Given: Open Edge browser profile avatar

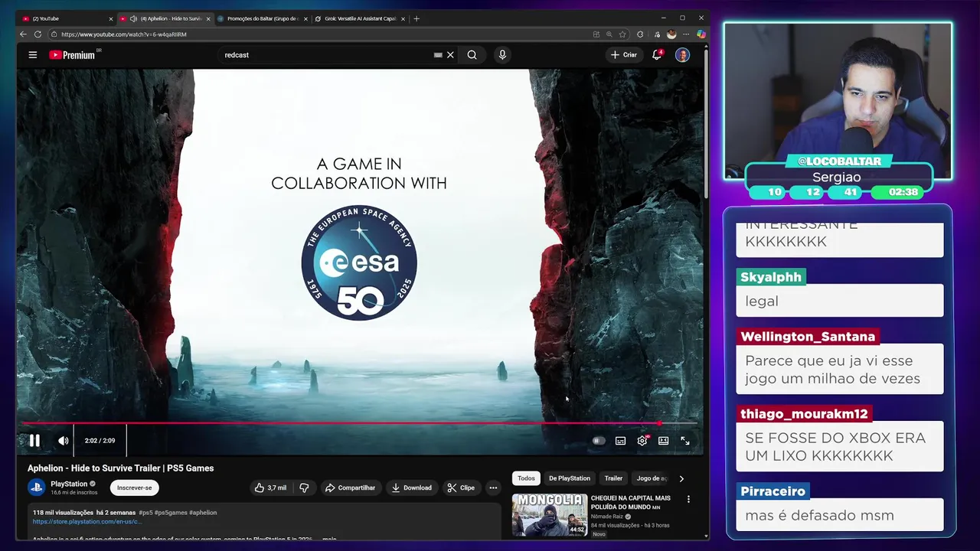Looking at the screenshot, I should pyautogui.click(x=671, y=34).
